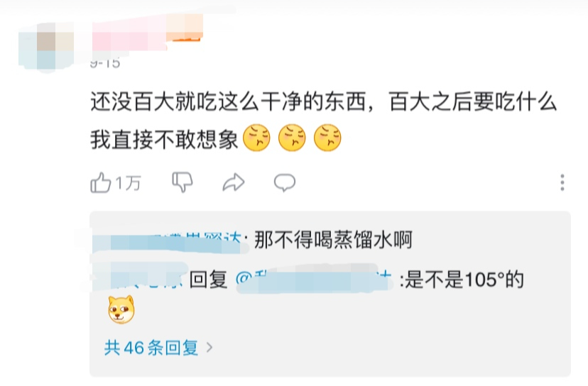Like the comment with thumbs-up icon
This screenshot has width=588, height=386.
point(101,183)
